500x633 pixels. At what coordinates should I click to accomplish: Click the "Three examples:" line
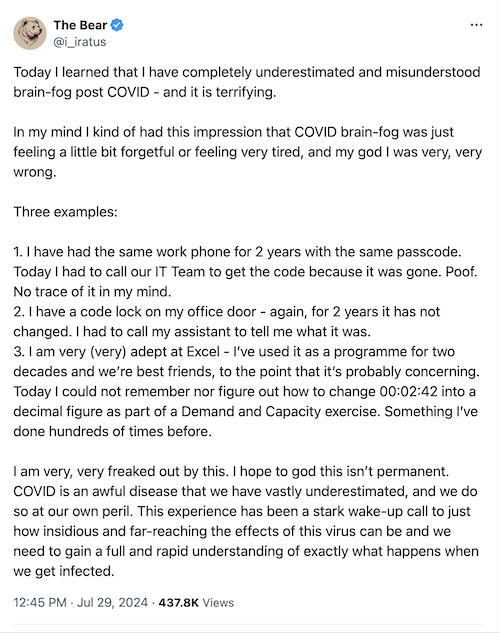[65, 212]
